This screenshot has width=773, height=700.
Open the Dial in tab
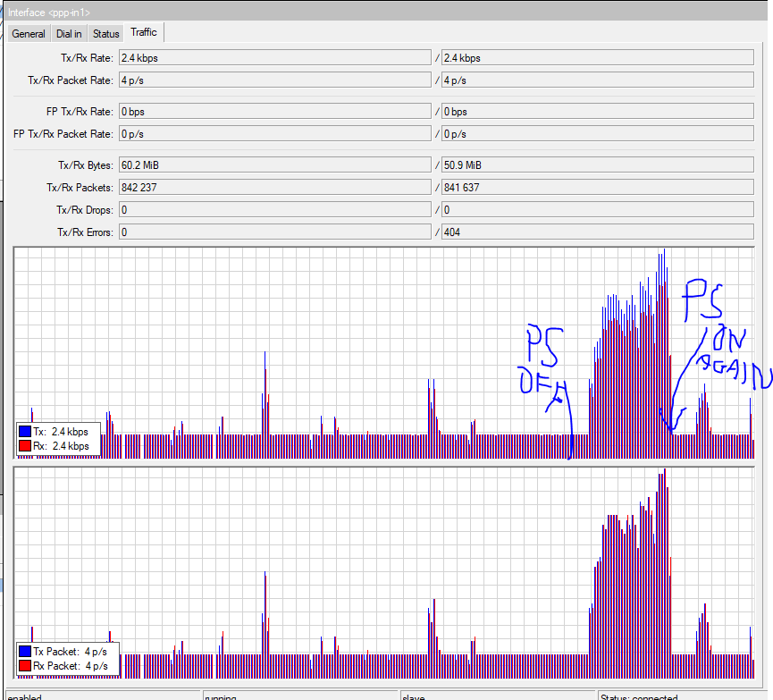(x=69, y=34)
